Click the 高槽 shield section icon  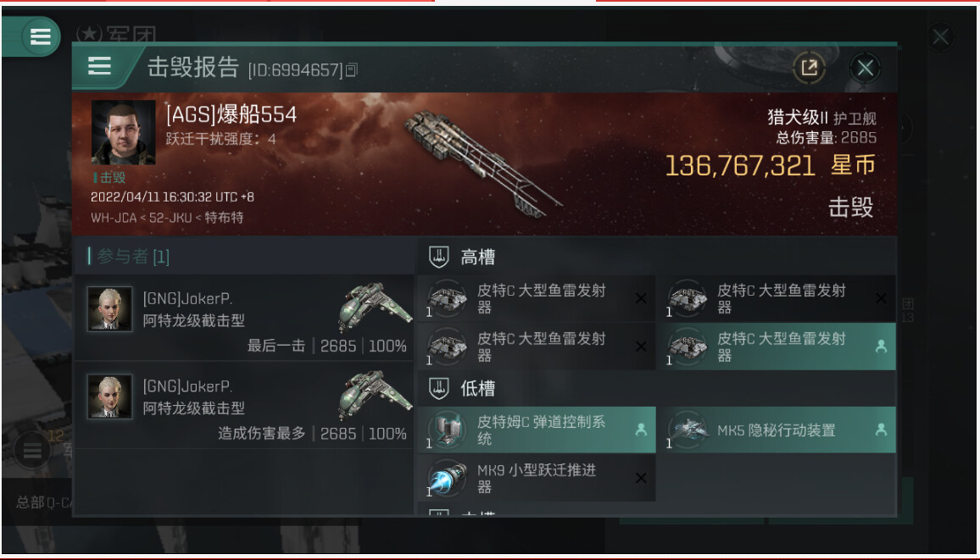[x=439, y=257]
